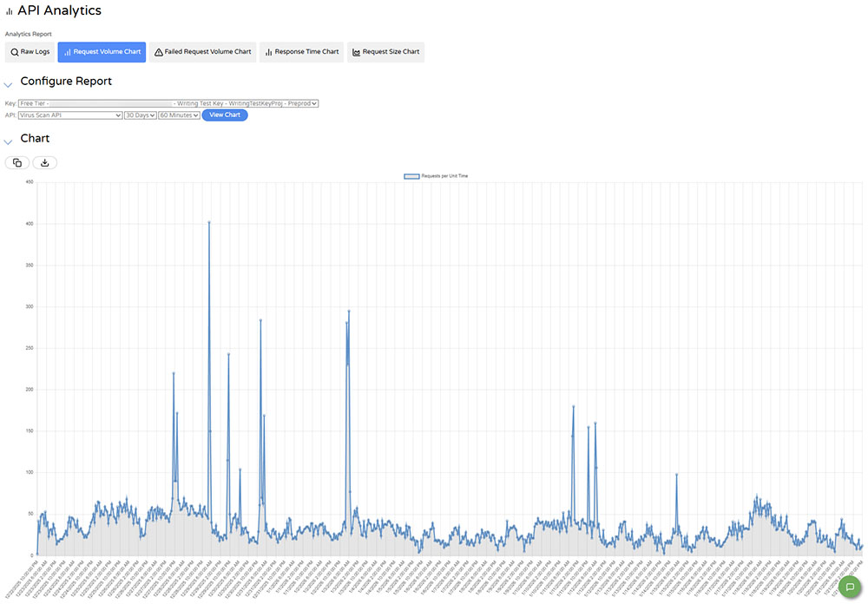868x604 pixels.
Task: Open the Virus Scan API dropdown
Action: [70, 115]
